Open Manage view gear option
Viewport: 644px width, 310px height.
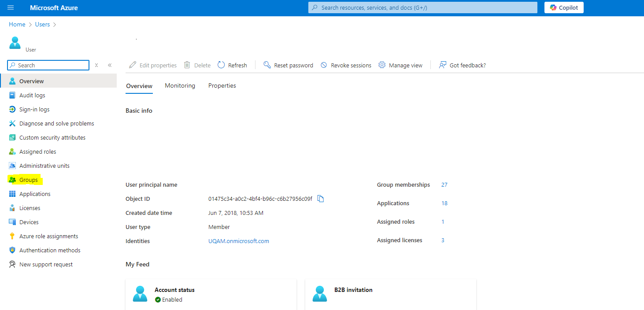(x=382, y=65)
